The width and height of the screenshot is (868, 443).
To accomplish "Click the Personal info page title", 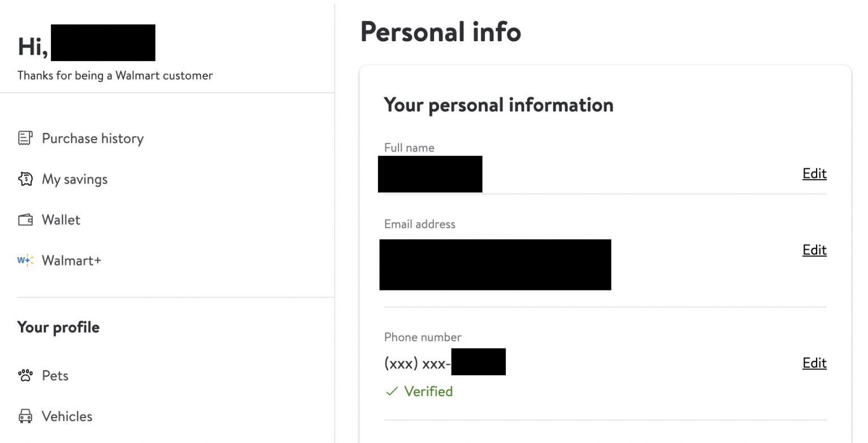I will click(x=440, y=32).
